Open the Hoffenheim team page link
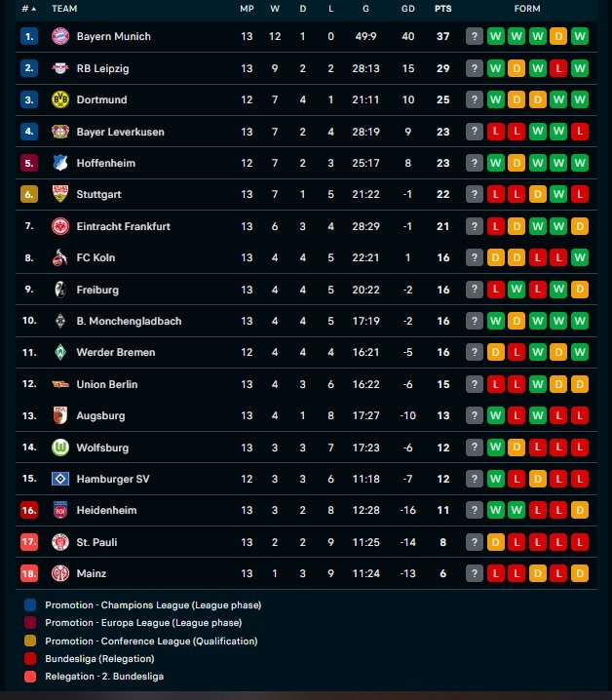 [x=106, y=163]
